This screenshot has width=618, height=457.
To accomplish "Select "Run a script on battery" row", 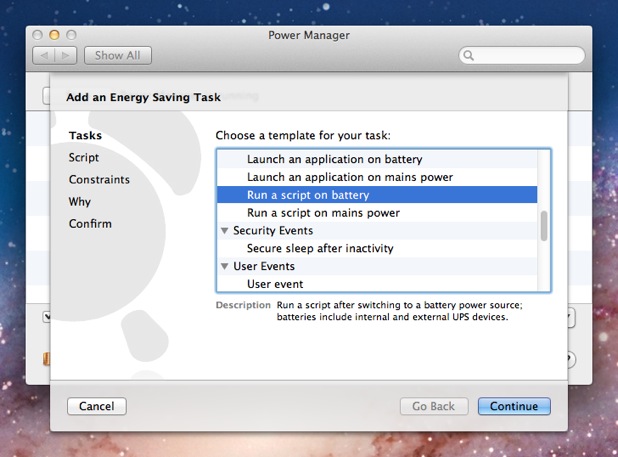I will pos(377,195).
